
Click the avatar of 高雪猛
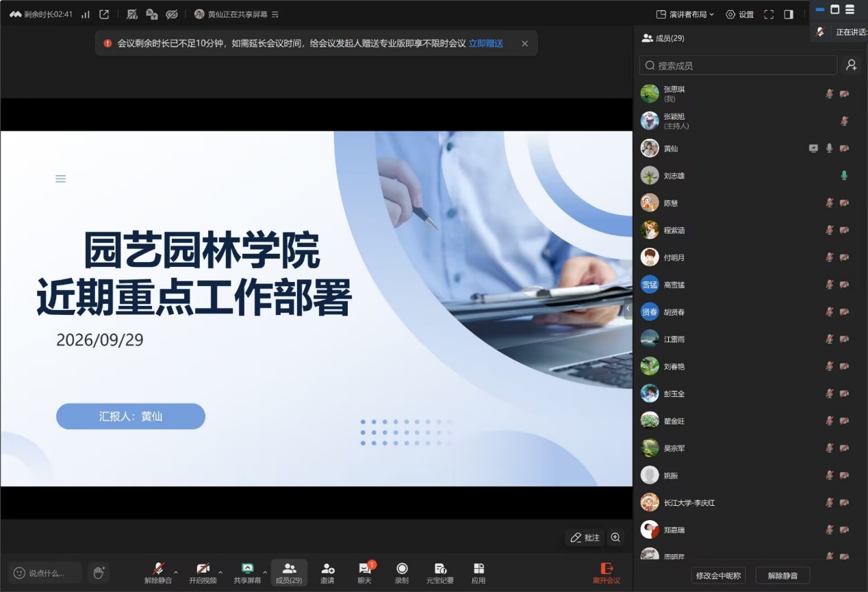[x=650, y=284]
